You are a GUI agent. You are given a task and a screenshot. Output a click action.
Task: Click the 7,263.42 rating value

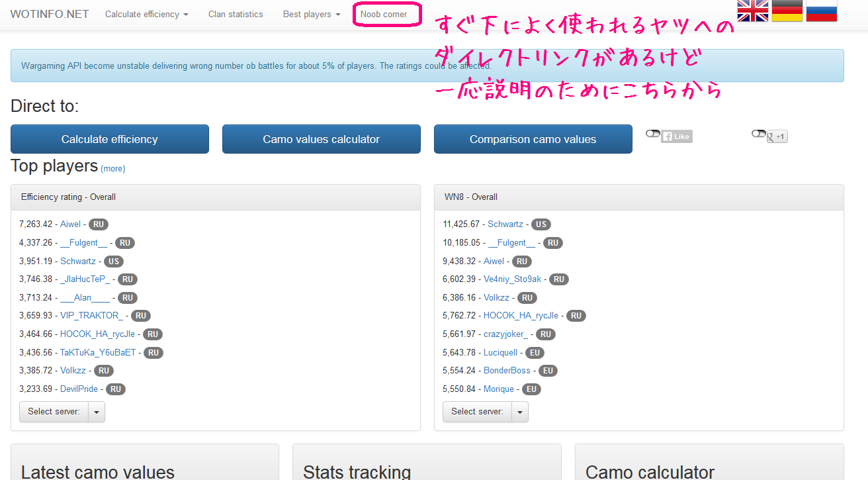[36, 224]
